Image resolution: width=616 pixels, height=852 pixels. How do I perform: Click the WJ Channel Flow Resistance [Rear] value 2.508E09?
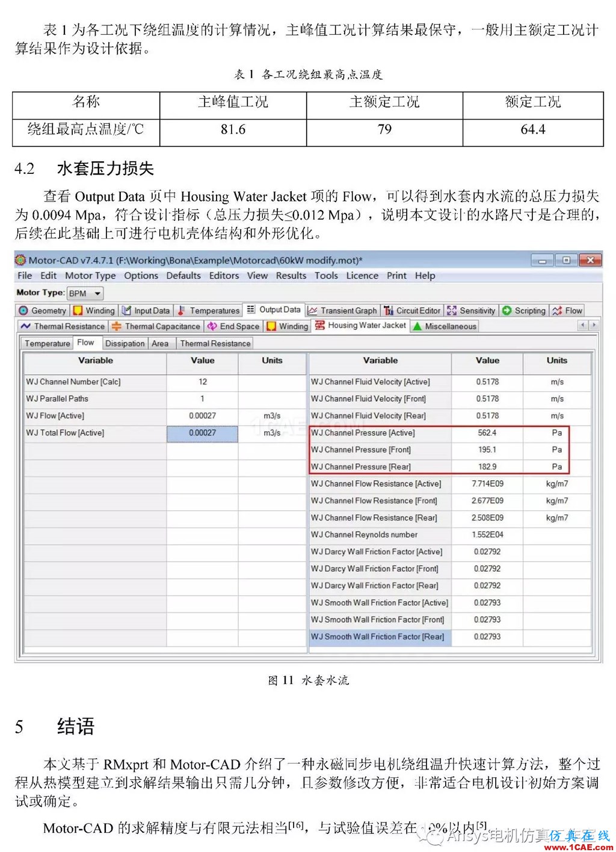[487, 517]
